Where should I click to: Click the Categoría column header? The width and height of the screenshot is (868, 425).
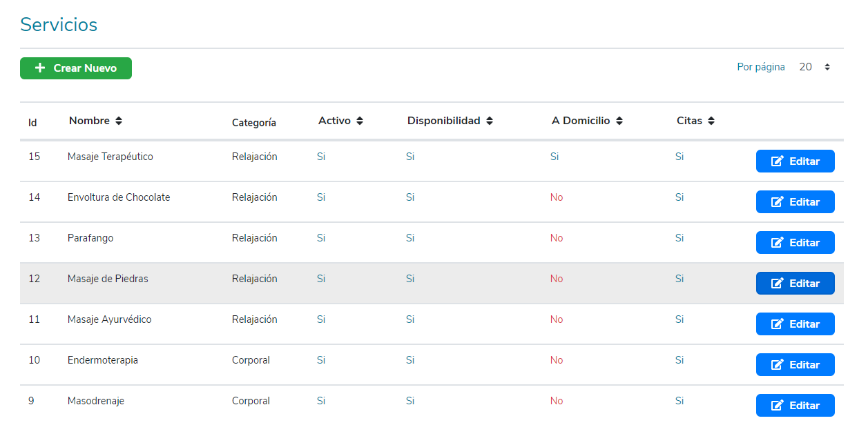[x=253, y=123]
